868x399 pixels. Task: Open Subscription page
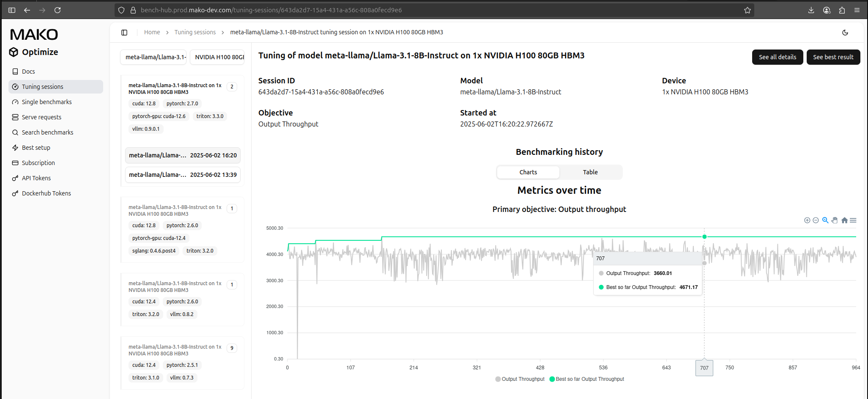click(56, 163)
